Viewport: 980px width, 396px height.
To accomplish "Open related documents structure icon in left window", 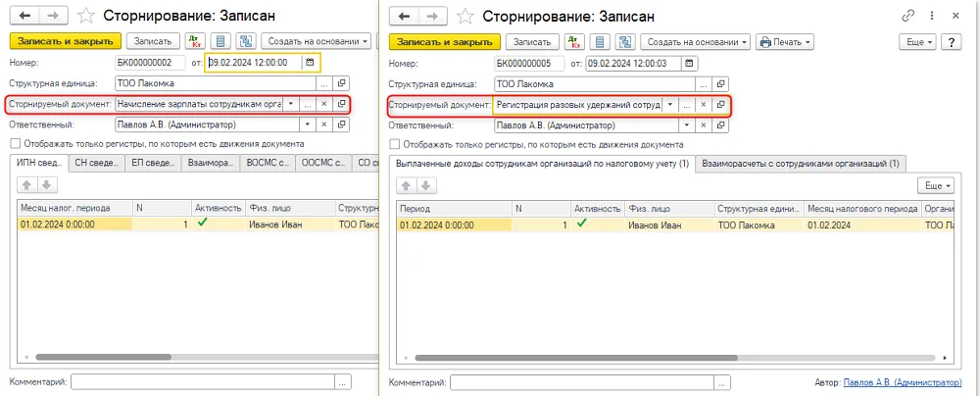I will [246, 41].
